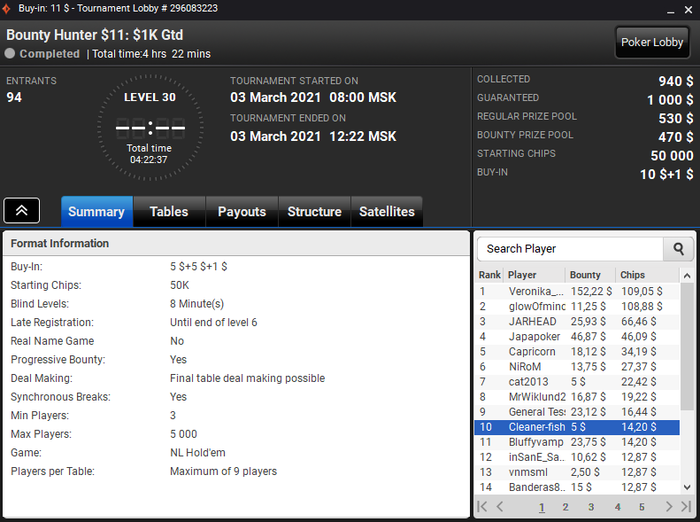Collapse the header with double-chevron button

[22, 210]
